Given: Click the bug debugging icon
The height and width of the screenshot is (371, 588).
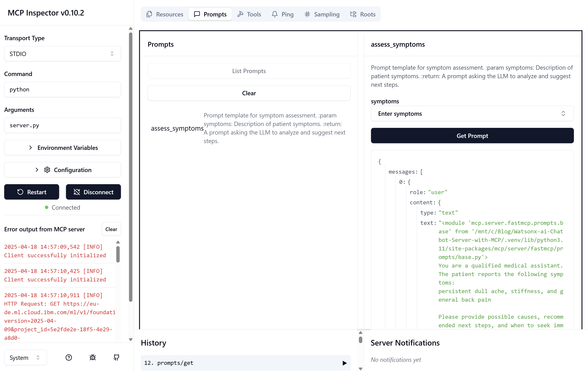Looking at the screenshot, I should pyautogui.click(x=93, y=357).
